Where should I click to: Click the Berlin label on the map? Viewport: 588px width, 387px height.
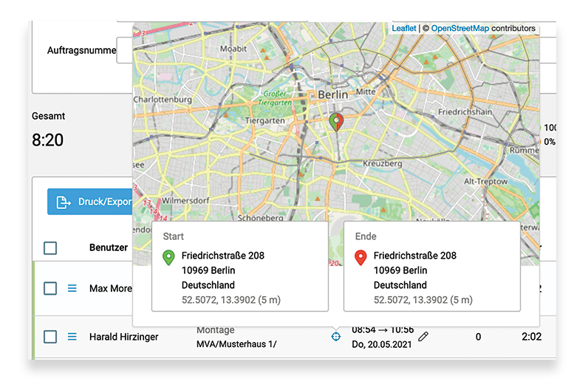click(333, 95)
